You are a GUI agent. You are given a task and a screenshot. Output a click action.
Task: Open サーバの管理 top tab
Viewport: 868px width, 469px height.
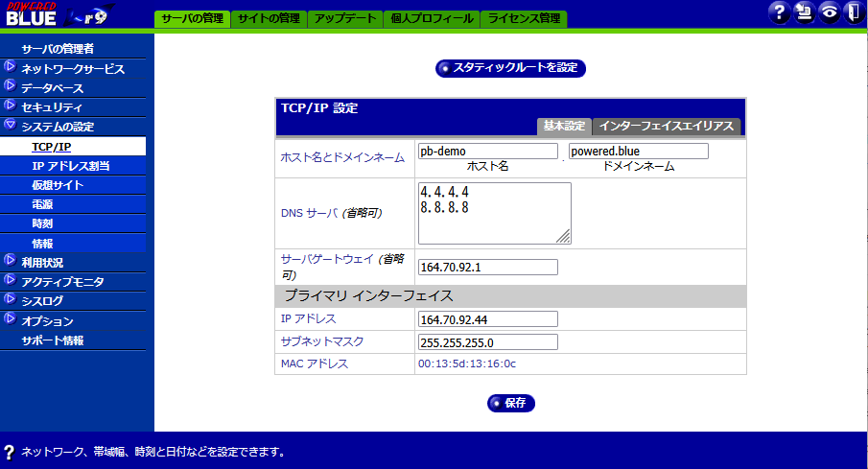coord(192,19)
